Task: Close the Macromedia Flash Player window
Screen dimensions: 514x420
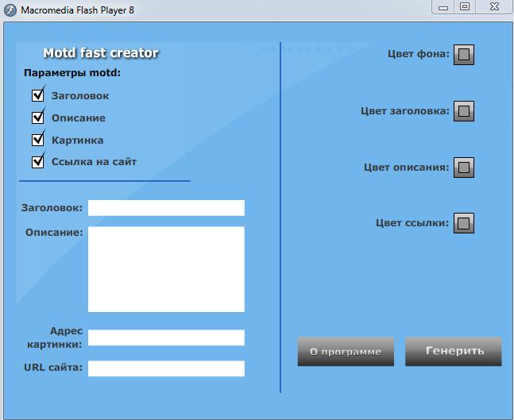Action: 494,7
